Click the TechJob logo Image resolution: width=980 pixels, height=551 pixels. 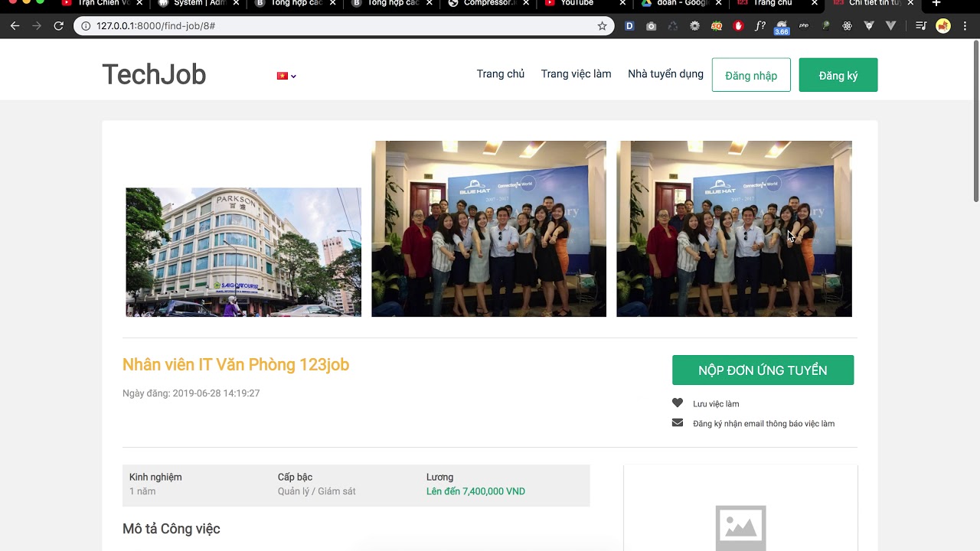point(154,75)
